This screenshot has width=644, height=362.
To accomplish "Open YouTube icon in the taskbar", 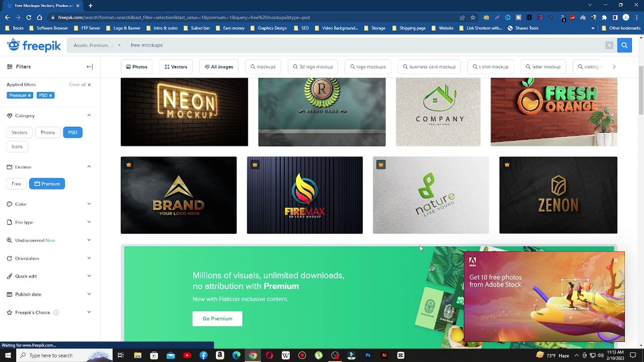I will (x=187, y=355).
